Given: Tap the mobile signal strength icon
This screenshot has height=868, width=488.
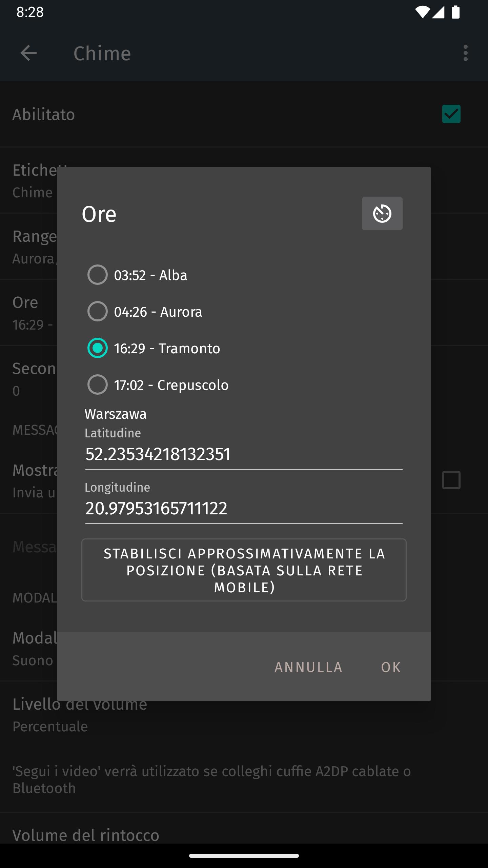Looking at the screenshot, I should coord(438,12).
